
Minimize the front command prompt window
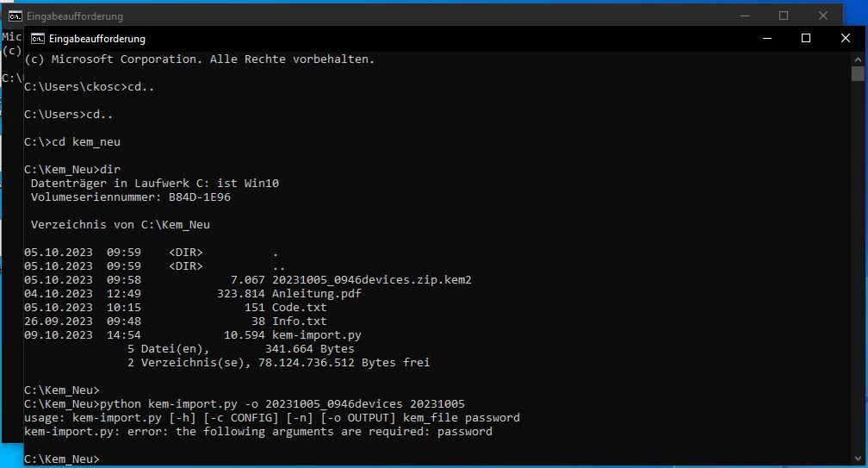767,38
